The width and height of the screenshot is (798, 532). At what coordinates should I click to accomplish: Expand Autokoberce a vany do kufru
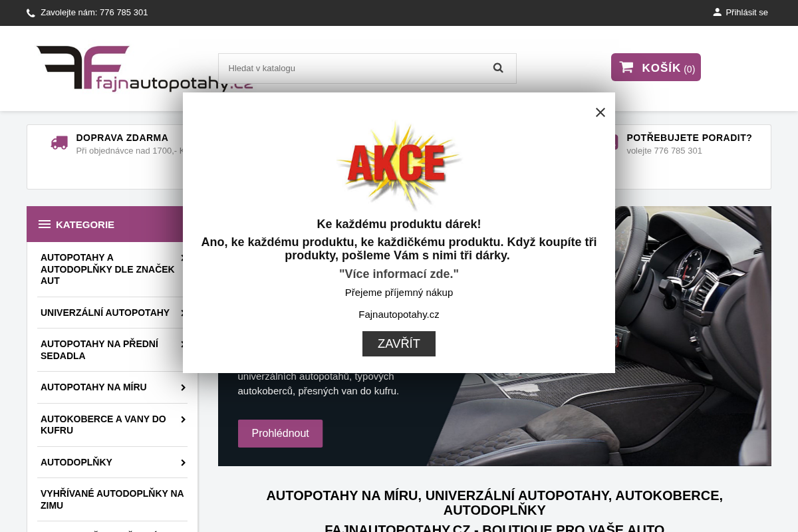(183, 419)
